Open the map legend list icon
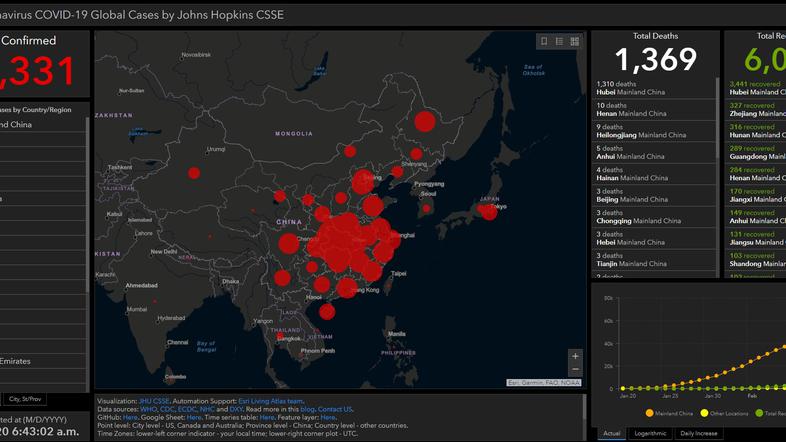The height and width of the screenshot is (442, 786). pos(560,41)
